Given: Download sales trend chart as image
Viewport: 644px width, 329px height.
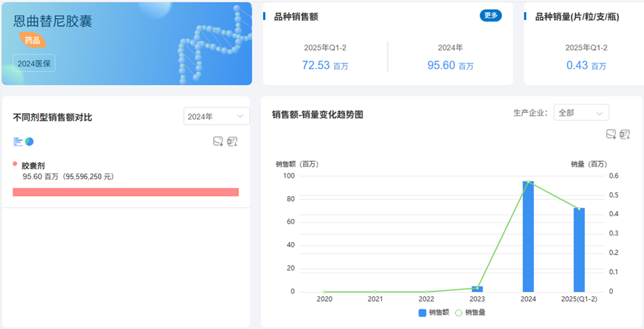Looking at the screenshot, I should 611,134.
